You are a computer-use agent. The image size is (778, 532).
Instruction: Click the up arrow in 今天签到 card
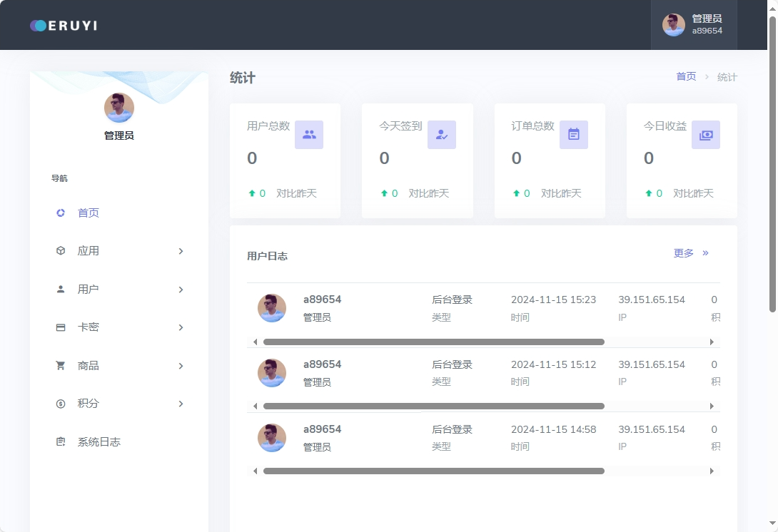click(384, 193)
